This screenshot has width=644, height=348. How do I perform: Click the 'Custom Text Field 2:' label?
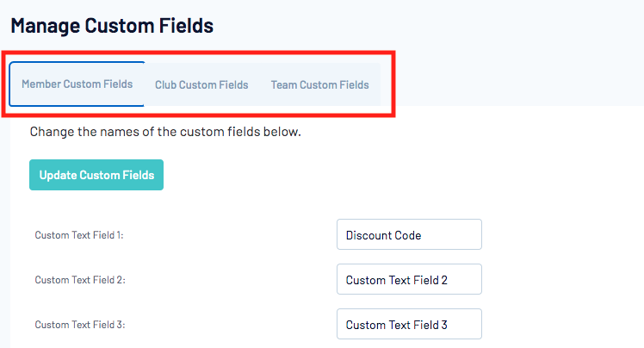tap(81, 279)
